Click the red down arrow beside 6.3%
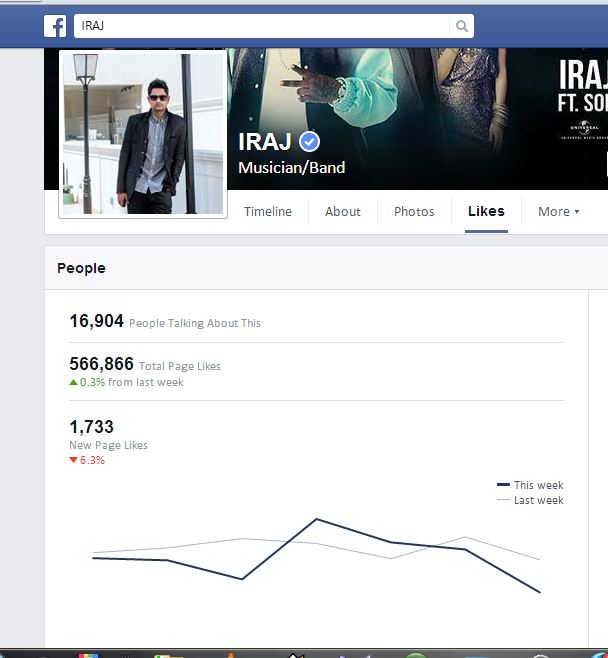The width and height of the screenshot is (608, 658). coord(73,460)
